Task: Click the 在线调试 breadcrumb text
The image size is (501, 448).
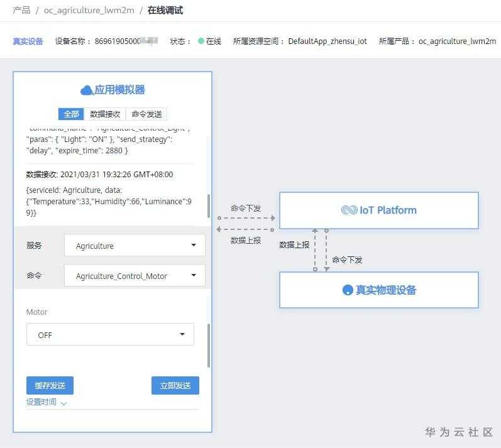Action: pos(165,10)
